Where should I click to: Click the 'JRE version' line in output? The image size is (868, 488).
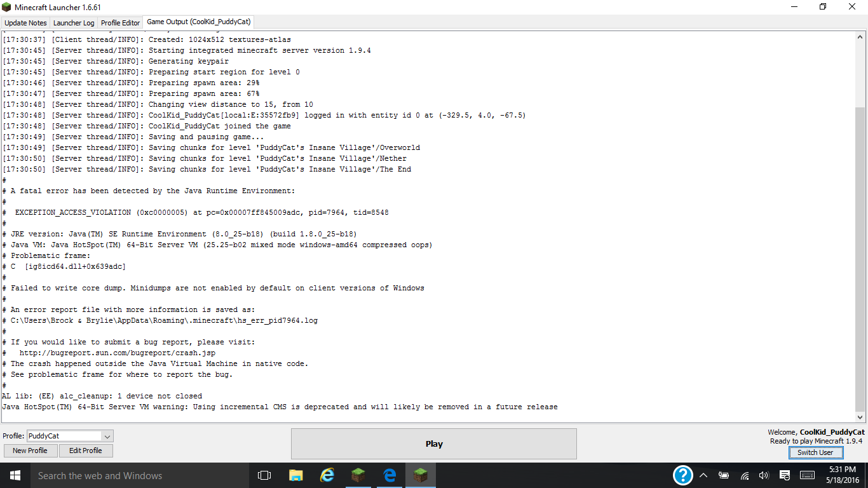[179, 234]
